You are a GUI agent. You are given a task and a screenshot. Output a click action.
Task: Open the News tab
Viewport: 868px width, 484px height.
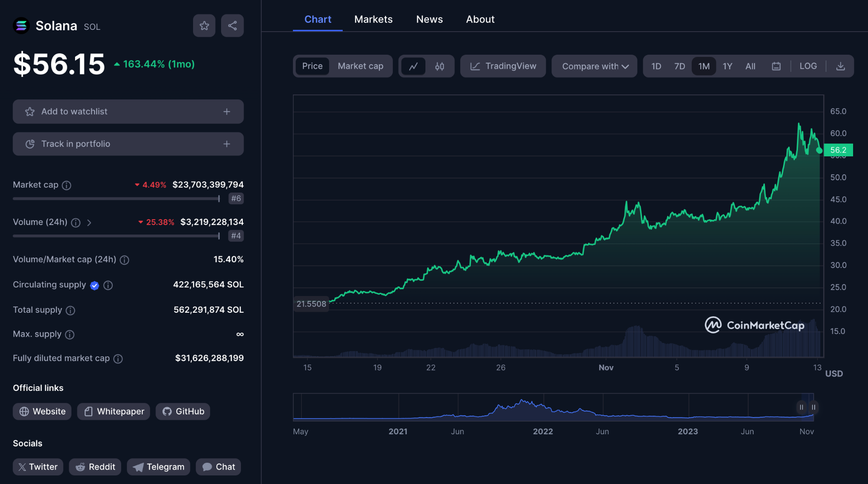click(429, 19)
